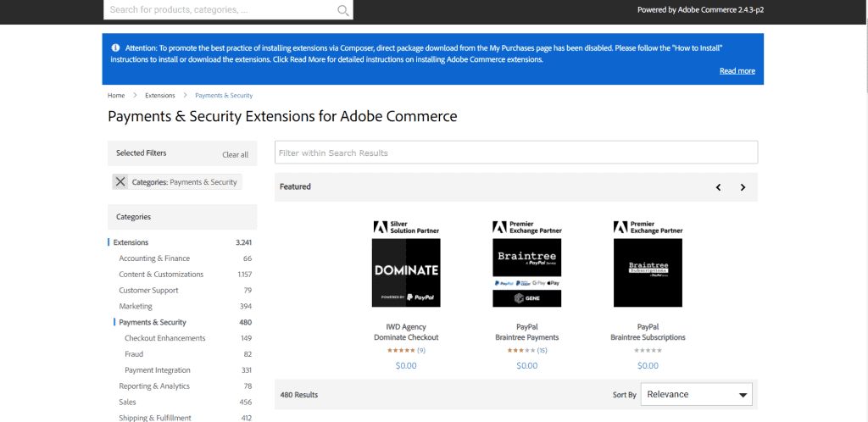Select the Shipping & Fullfillment category
Screen dimensions: 868x422
[155, 418]
